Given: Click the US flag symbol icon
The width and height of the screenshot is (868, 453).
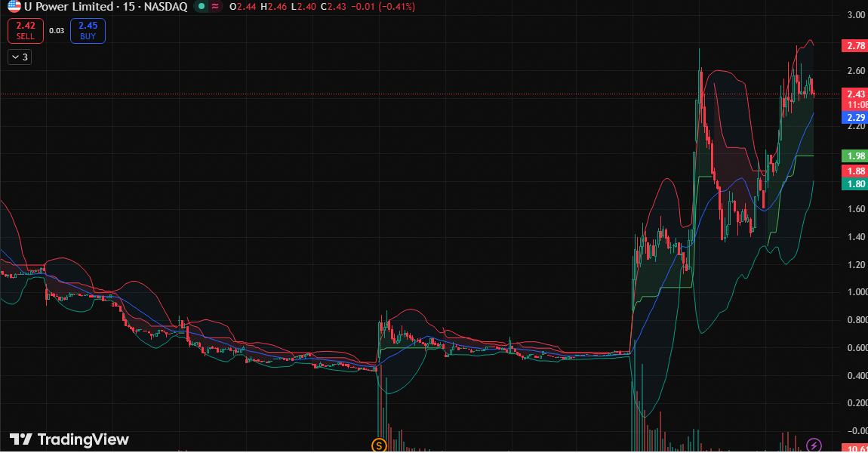Looking at the screenshot, I should (14, 6).
